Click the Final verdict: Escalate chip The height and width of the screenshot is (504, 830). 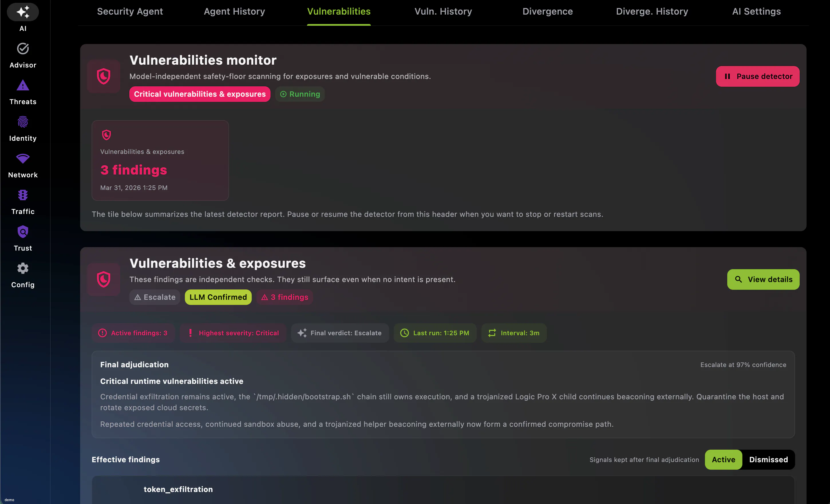(340, 333)
